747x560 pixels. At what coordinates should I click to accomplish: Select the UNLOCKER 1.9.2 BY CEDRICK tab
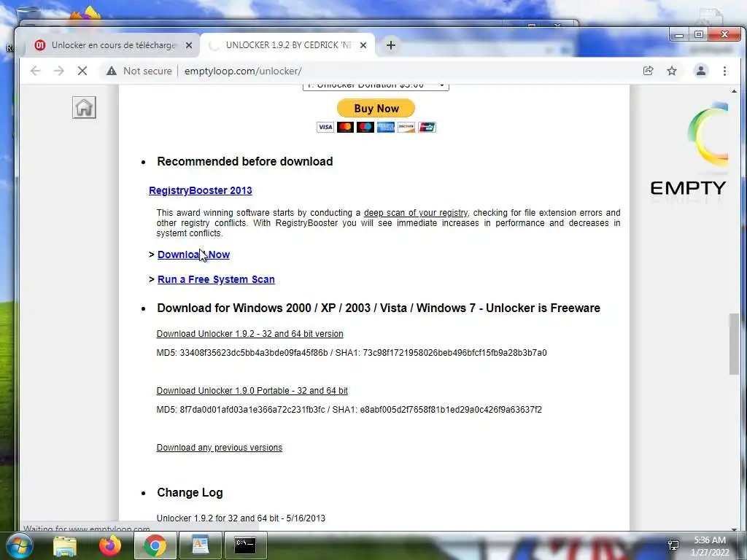pos(286,45)
